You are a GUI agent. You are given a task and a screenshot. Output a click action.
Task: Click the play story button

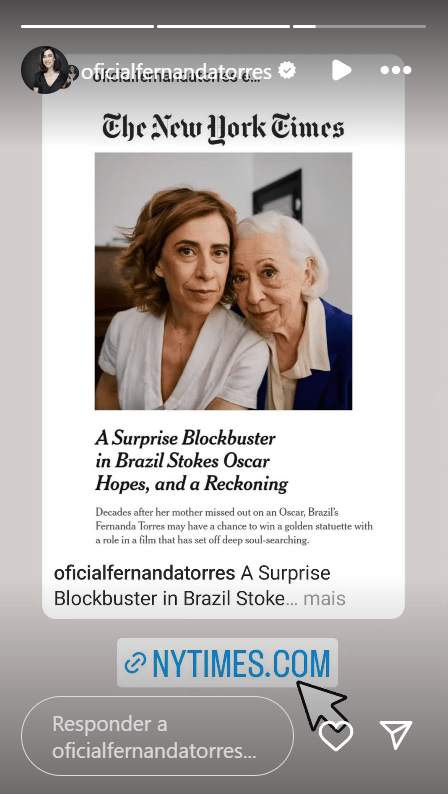[342, 70]
